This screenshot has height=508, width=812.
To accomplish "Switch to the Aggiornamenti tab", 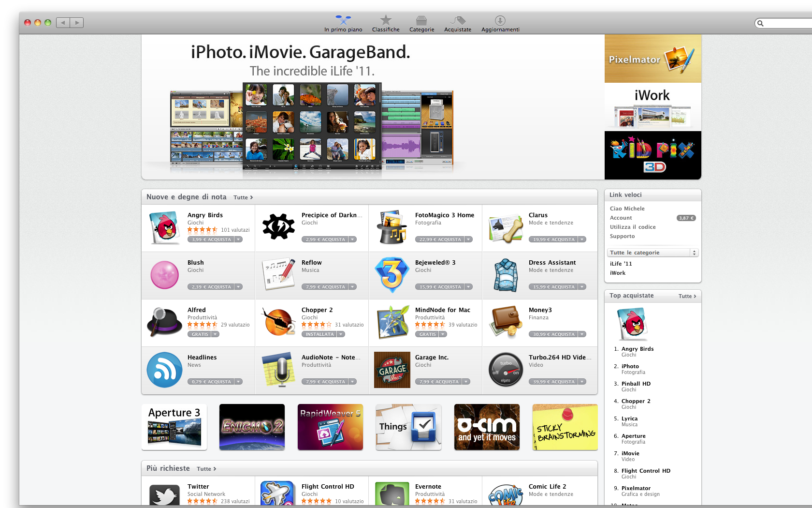I will [x=500, y=24].
